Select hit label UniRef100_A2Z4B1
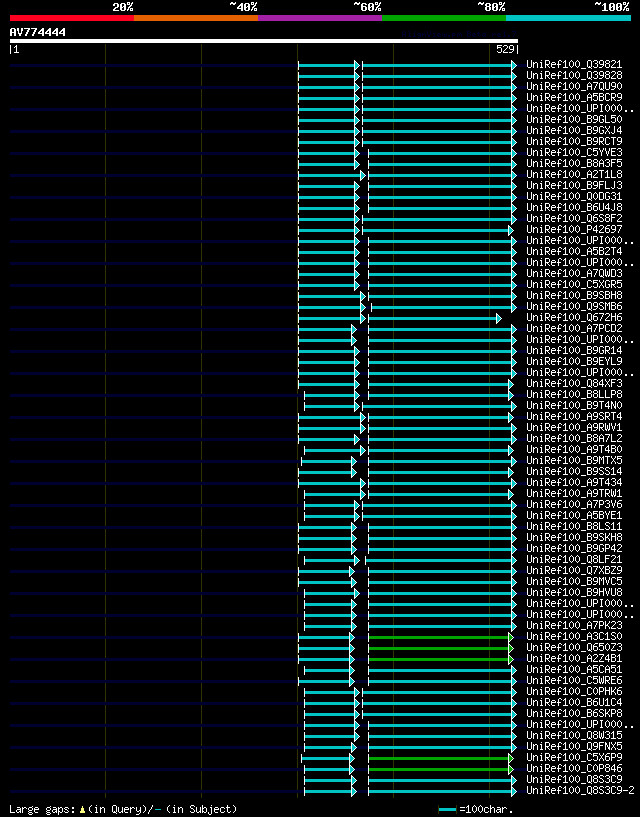 pos(574,658)
